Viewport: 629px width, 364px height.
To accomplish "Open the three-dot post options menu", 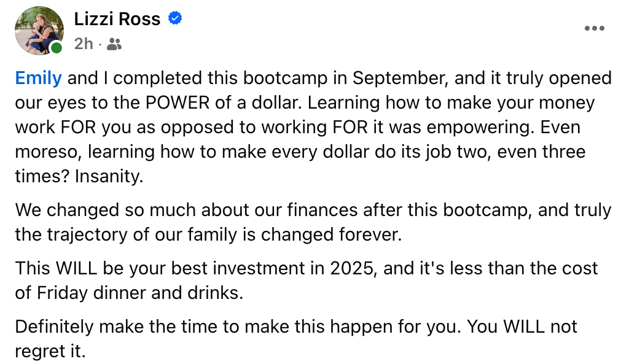I will (x=594, y=28).
